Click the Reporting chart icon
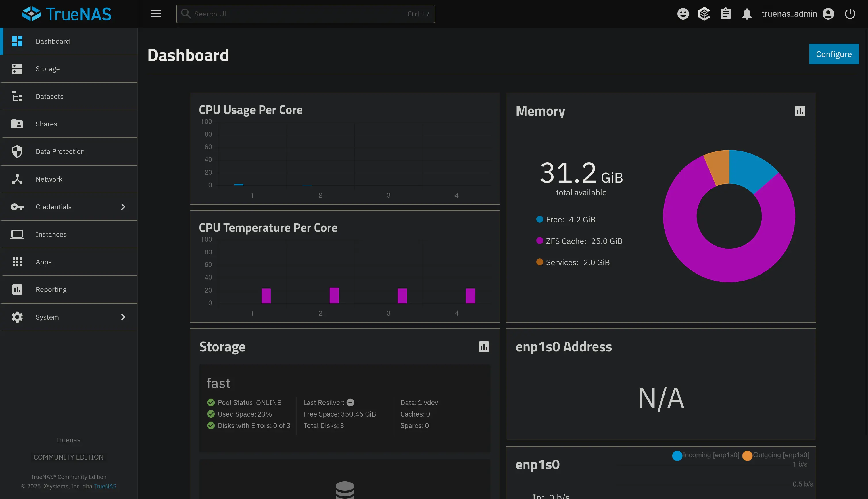 tap(17, 290)
